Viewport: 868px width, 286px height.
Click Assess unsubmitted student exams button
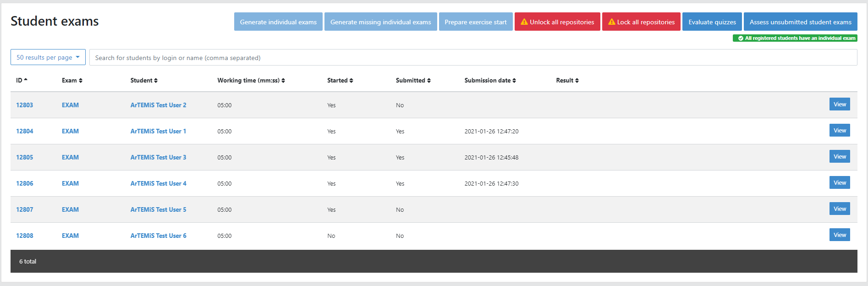pos(801,22)
